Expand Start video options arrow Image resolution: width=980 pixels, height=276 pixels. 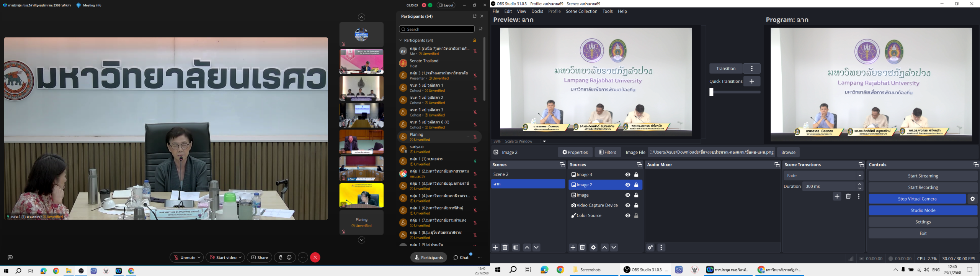[x=240, y=258]
